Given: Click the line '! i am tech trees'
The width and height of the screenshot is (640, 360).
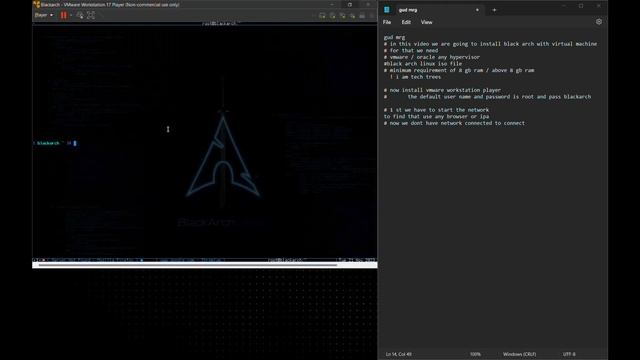Looking at the screenshot, I should (x=415, y=77).
